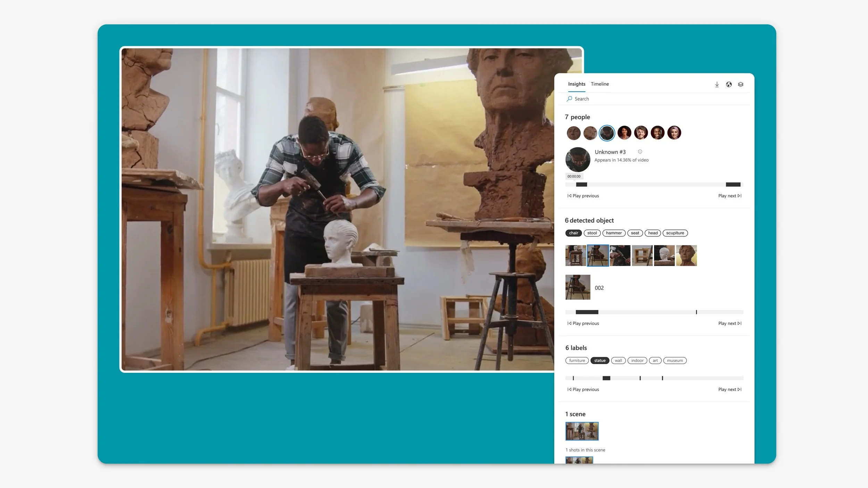
Task: Click Play next under the people section
Action: 729,196
